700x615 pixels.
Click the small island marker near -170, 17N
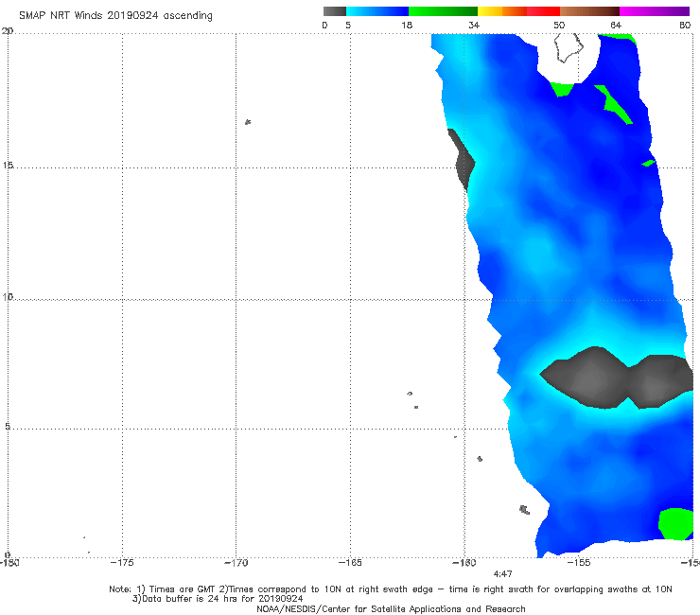pos(248,122)
